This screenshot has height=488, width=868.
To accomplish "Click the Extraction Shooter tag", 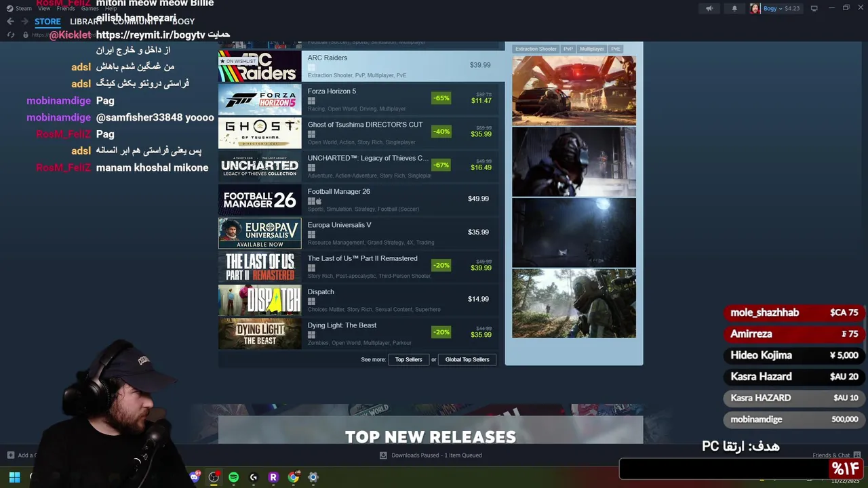I will 536,49.
